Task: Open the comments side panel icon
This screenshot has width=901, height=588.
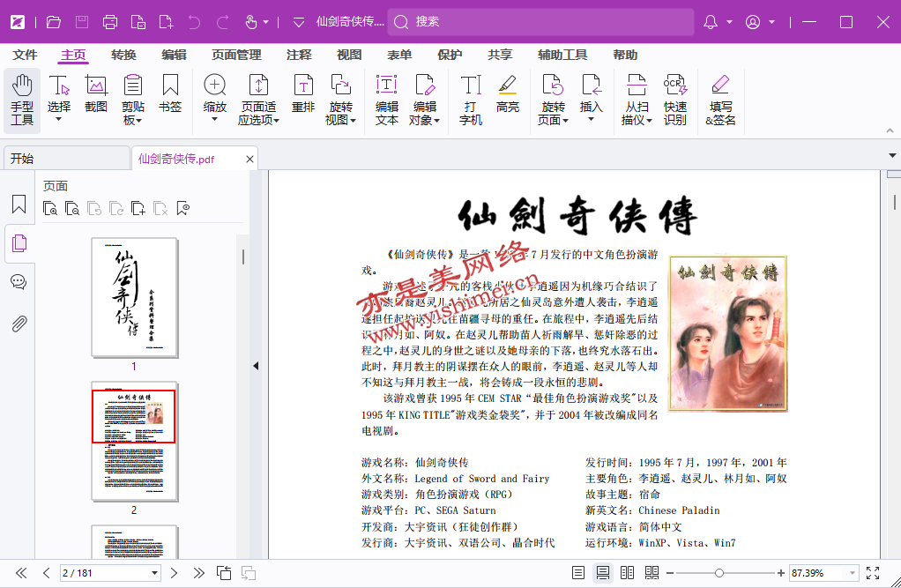Action: click(x=19, y=282)
